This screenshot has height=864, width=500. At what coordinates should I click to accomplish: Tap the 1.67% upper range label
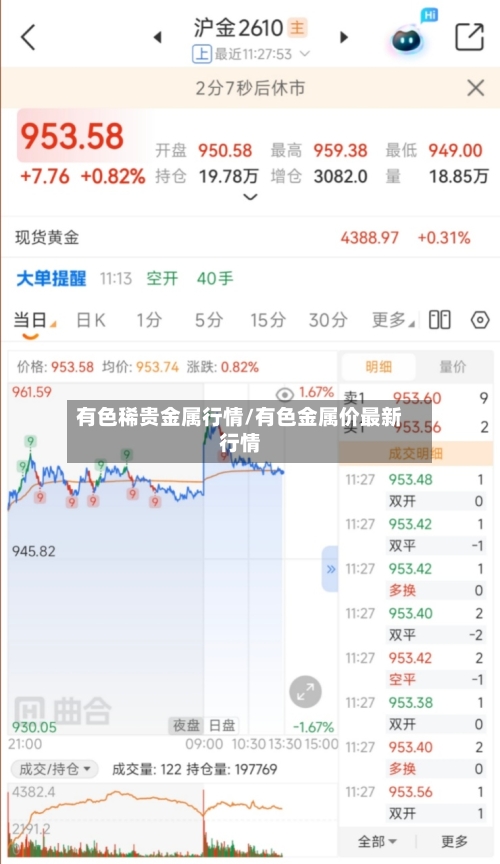[x=316, y=392]
